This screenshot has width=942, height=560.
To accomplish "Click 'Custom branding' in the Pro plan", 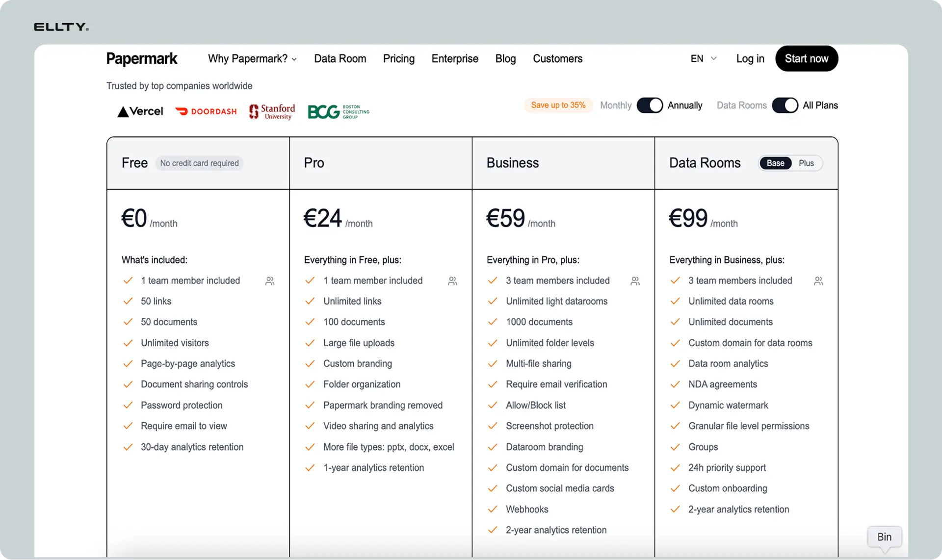I will [x=357, y=363].
